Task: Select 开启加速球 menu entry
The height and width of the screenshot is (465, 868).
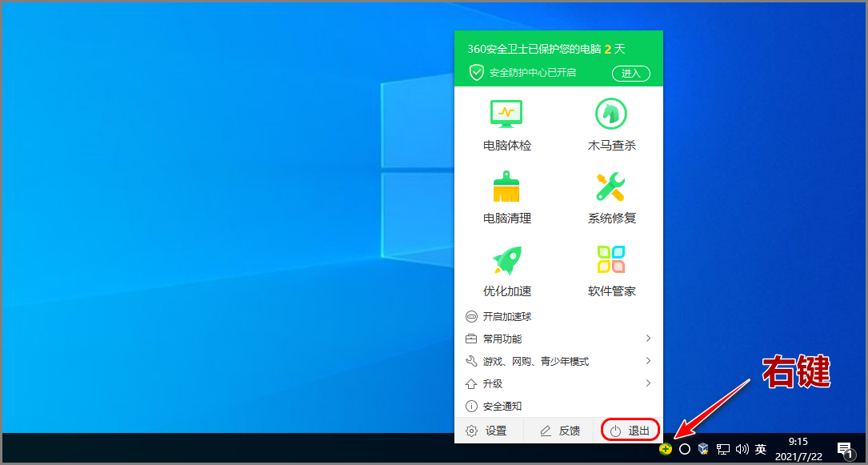Action: pos(558,317)
